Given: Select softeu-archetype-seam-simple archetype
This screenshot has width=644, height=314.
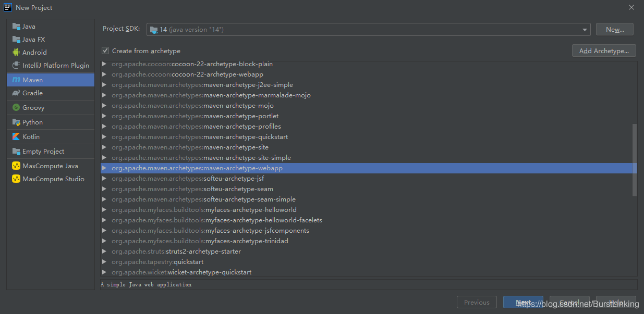Looking at the screenshot, I should (x=366, y=199).
